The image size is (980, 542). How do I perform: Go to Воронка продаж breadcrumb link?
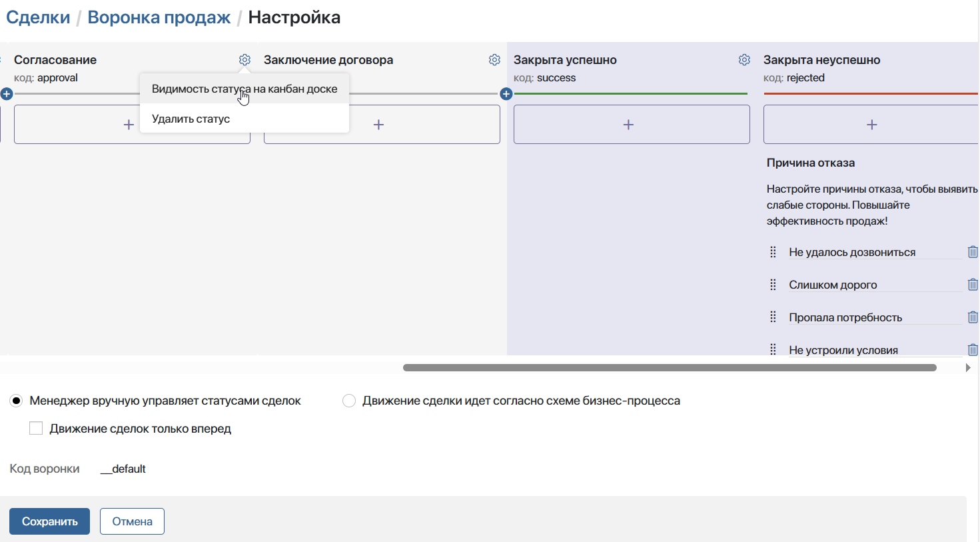point(159,17)
